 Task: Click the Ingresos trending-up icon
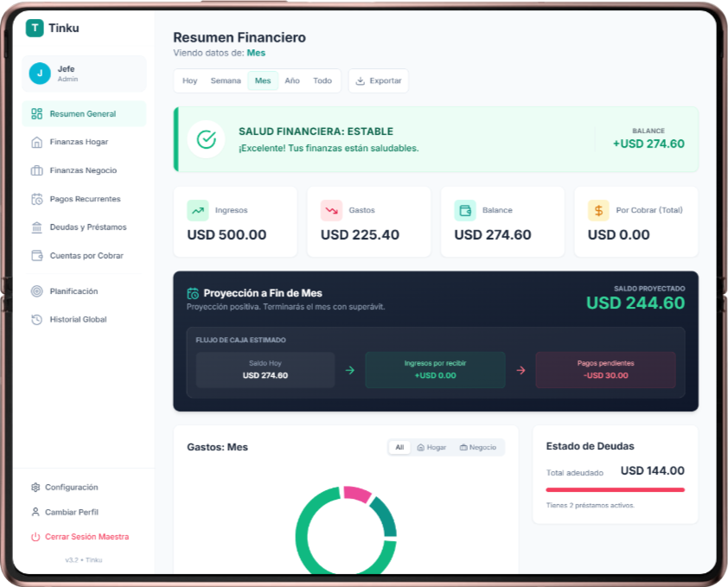pyautogui.click(x=198, y=210)
